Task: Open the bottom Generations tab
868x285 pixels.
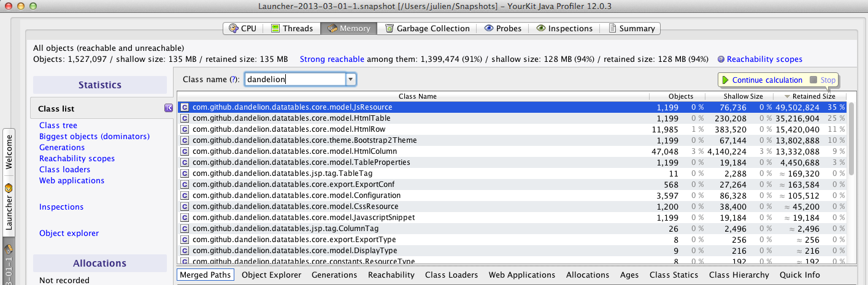Action: 334,275
